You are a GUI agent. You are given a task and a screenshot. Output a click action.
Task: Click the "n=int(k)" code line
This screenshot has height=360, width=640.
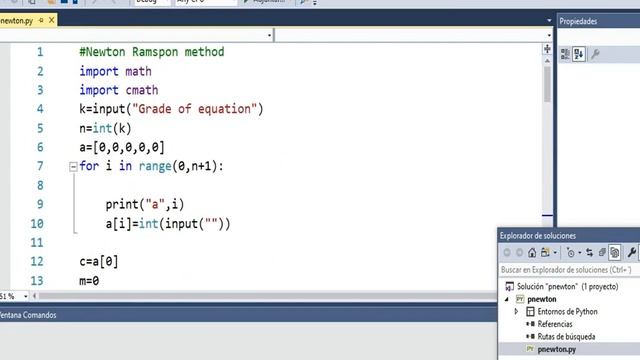[x=105, y=129]
